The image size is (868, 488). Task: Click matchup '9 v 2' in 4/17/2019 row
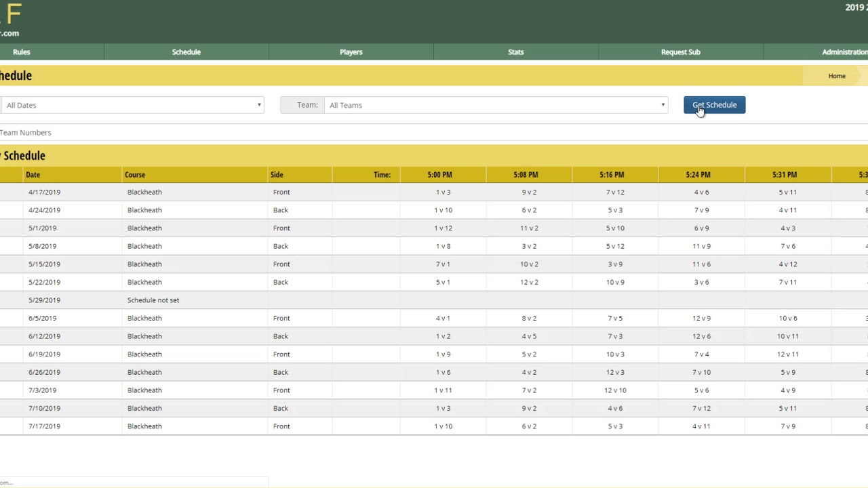[x=529, y=192]
